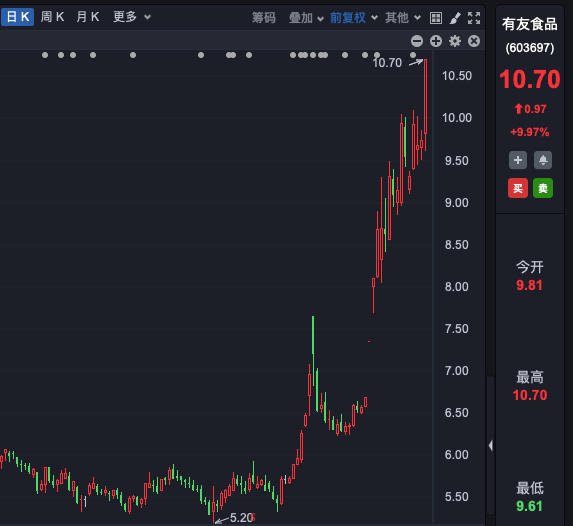
Task: Switch to the 月K monthly chart tab
Action: (88, 17)
